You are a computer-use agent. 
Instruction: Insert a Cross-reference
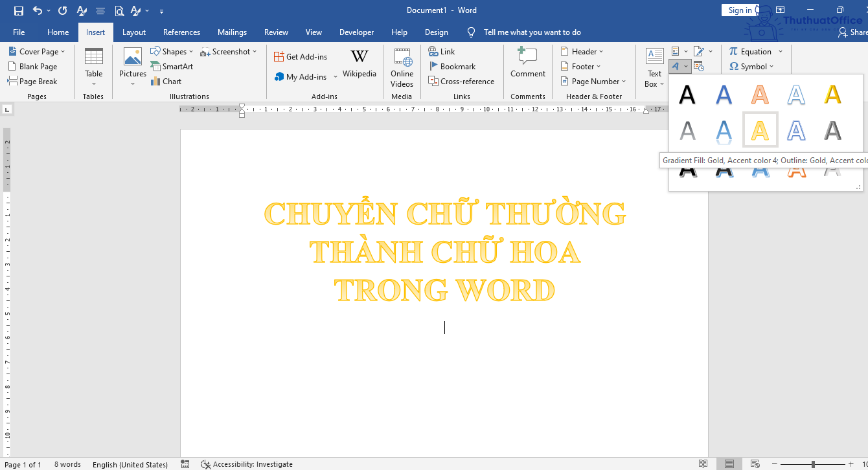click(x=462, y=81)
